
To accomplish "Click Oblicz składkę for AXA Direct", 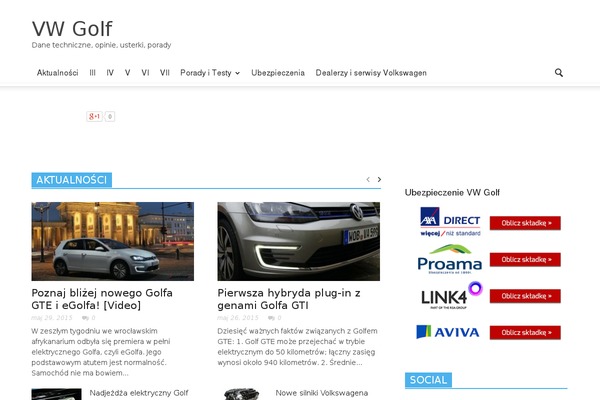I will [x=525, y=223].
